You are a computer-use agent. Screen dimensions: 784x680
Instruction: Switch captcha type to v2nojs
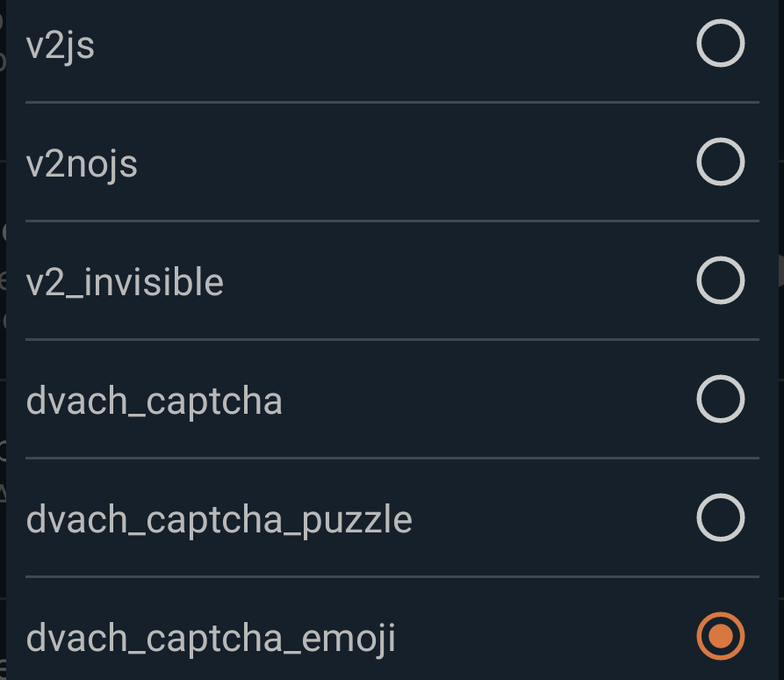tap(720, 163)
